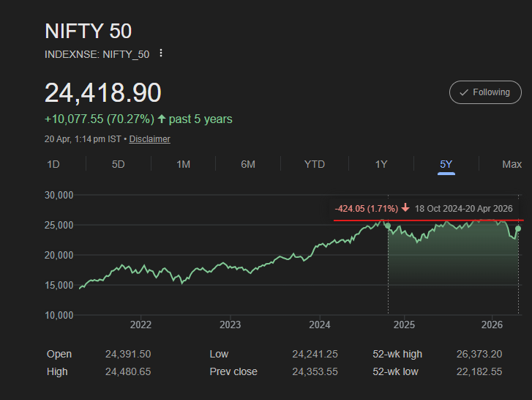Image resolution: width=532 pixels, height=400 pixels.
Task: Click the 18 Oct 2024 chart marker dot
Action: [388, 226]
